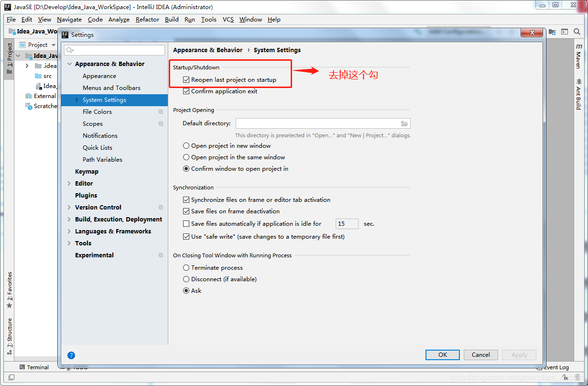Open the VCS menu
This screenshot has width=588, height=386.
pyautogui.click(x=228, y=20)
